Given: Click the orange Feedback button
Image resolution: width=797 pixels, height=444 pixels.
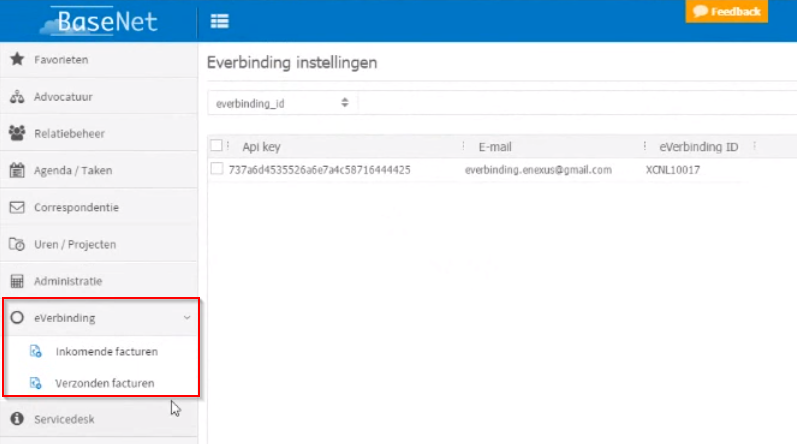Looking at the screenshot, I should (x=726, y=11).
